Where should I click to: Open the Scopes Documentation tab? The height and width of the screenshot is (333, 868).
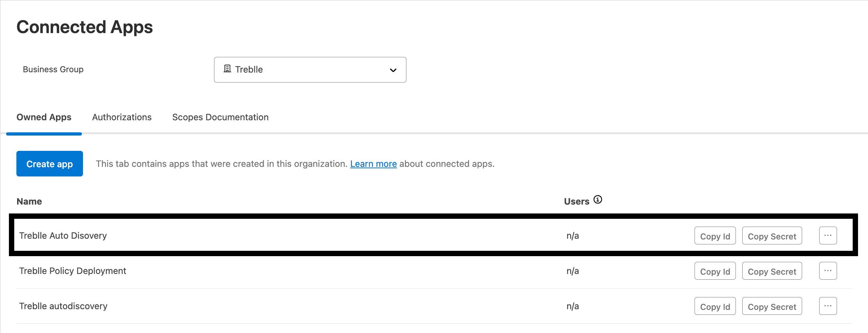coord(220,117)
